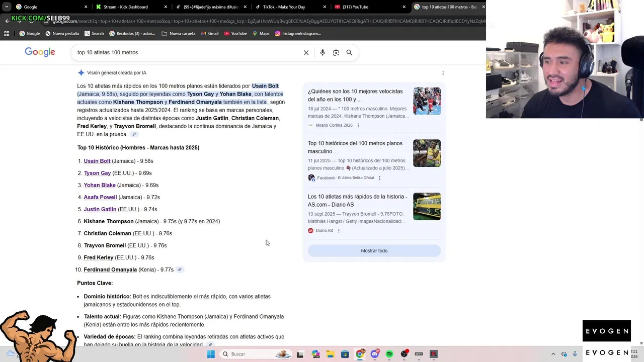The width and height of the screenshot is (644, 362).
Task: Open File Explorer from the taskbar
Action: [330, 354]
